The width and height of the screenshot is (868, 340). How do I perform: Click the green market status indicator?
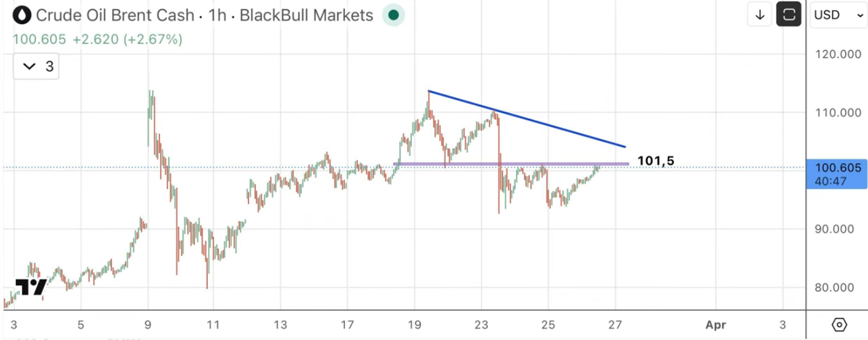pos(394,15)
